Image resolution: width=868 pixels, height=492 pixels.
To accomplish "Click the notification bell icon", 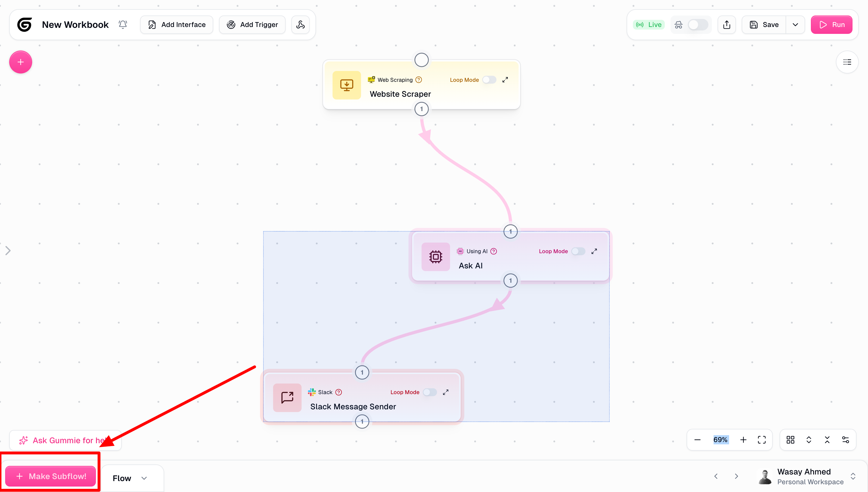I will point(123,24).
